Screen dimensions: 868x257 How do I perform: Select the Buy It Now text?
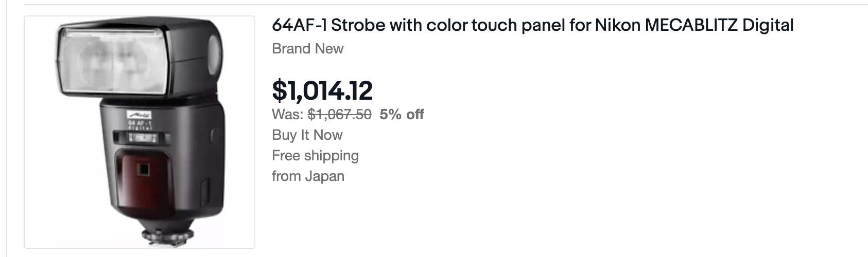tap(307, 135)
